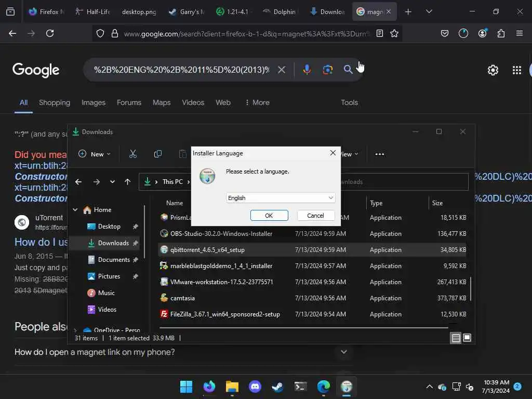The width and height of the screenshot is (532, 399).
Task: Open a new Firefox tab
Action: click(x=408, y=11)
